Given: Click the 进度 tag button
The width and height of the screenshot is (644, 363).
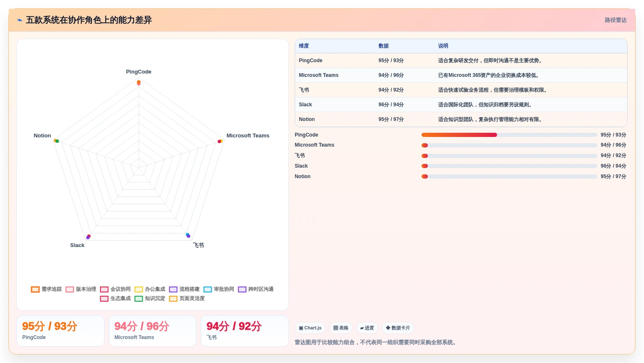Looking at the screenshot, I should tap(367, 328).
